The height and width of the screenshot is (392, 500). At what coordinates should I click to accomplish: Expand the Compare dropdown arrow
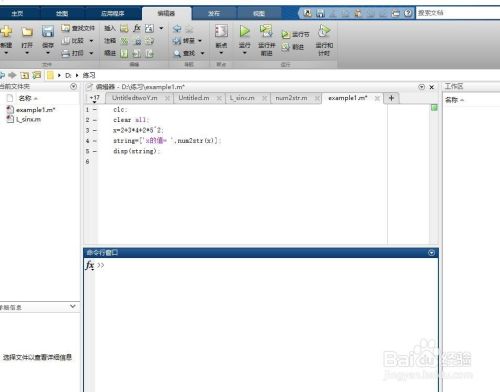(x=91, y=41)
